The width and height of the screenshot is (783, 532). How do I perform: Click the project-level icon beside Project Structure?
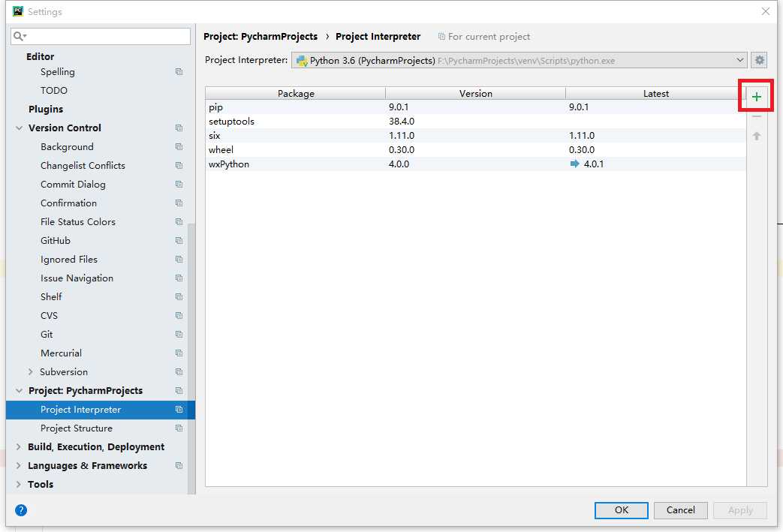click(179, 428)
